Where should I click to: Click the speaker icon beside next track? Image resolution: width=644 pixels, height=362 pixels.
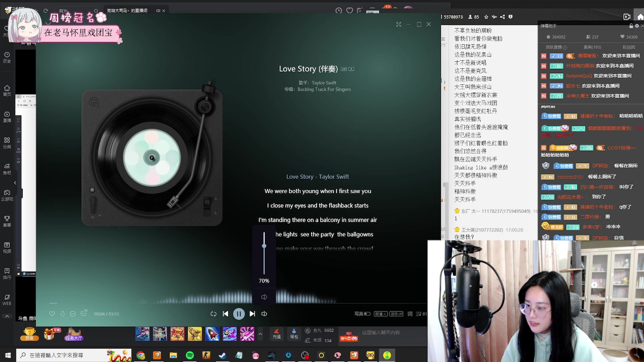tap(264, 314)
